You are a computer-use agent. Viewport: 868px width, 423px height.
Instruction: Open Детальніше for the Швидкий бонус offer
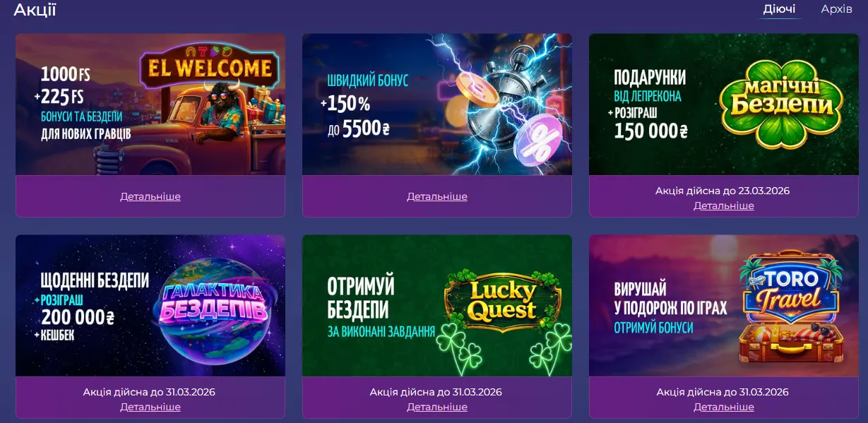[437, 196]
